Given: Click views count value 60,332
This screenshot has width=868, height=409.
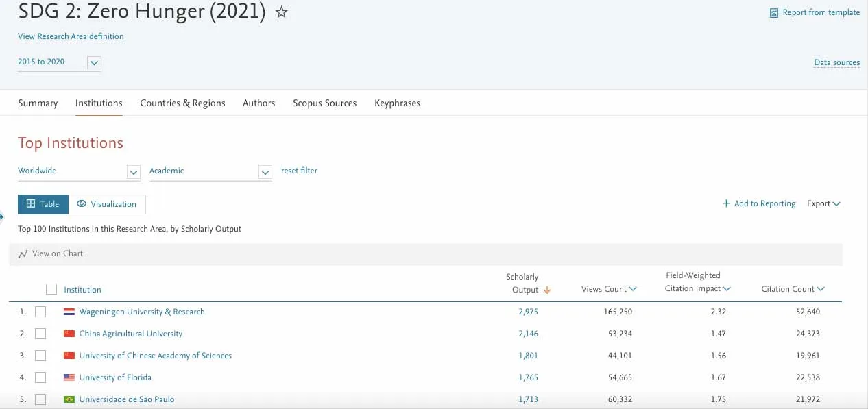Looking at the screenshot, I should tap(620, 399).
